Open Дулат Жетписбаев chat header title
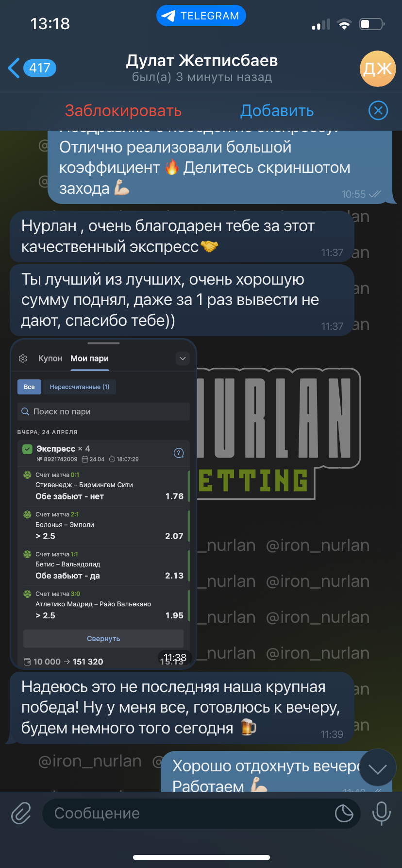 pos(202,61)
